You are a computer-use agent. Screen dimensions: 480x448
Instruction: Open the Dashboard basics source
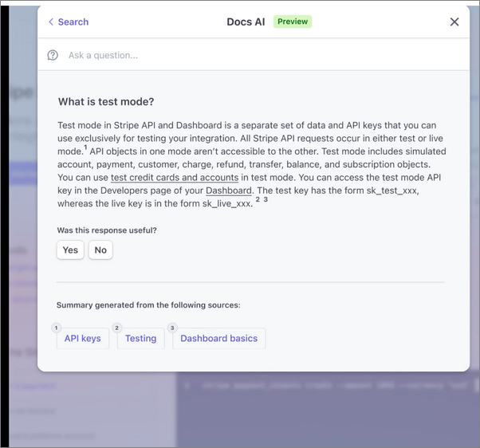[x=219, y=339]
